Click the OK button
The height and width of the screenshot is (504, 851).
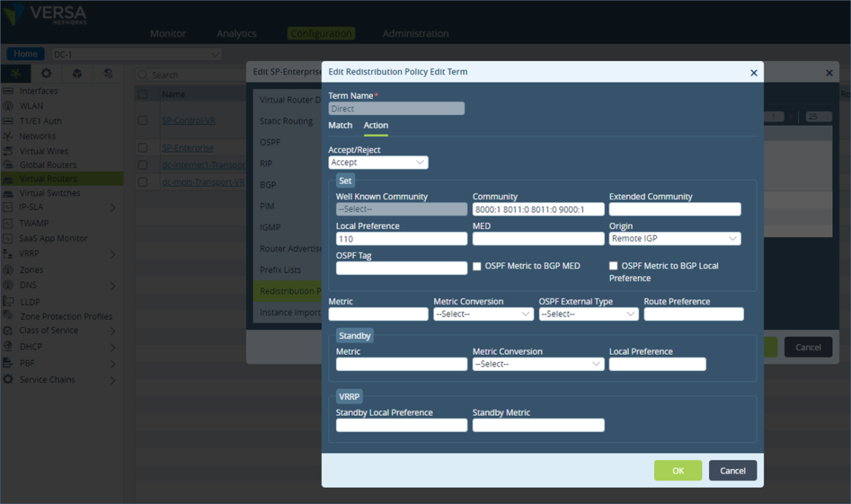click(677, 470)
